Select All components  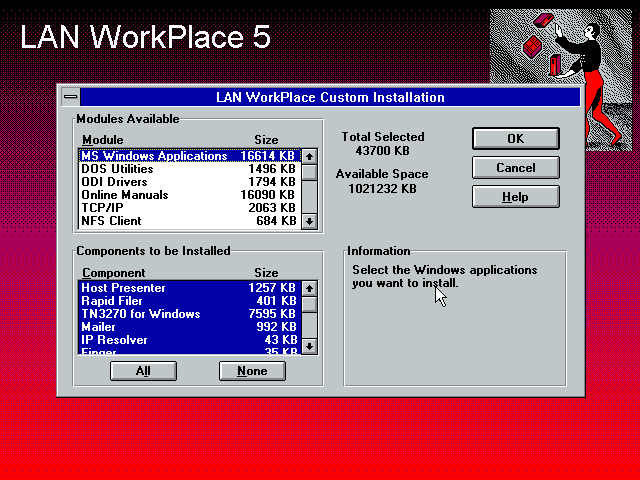143,371
